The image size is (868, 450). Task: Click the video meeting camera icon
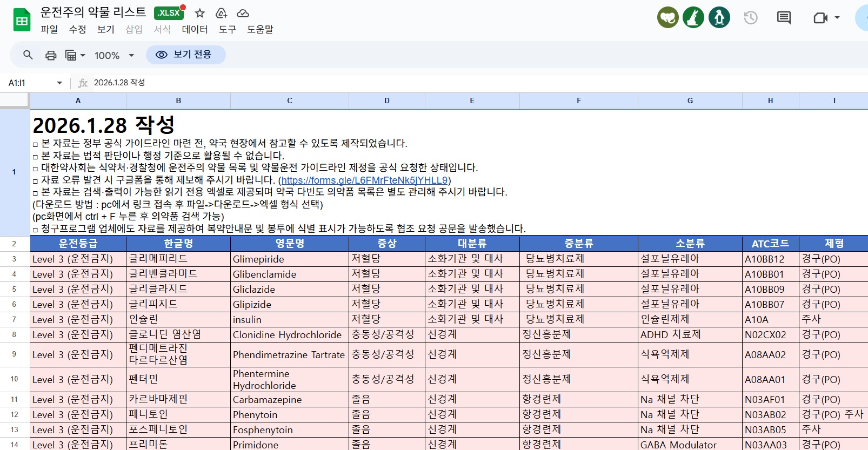pyautogui.click(x=820, y=18)
